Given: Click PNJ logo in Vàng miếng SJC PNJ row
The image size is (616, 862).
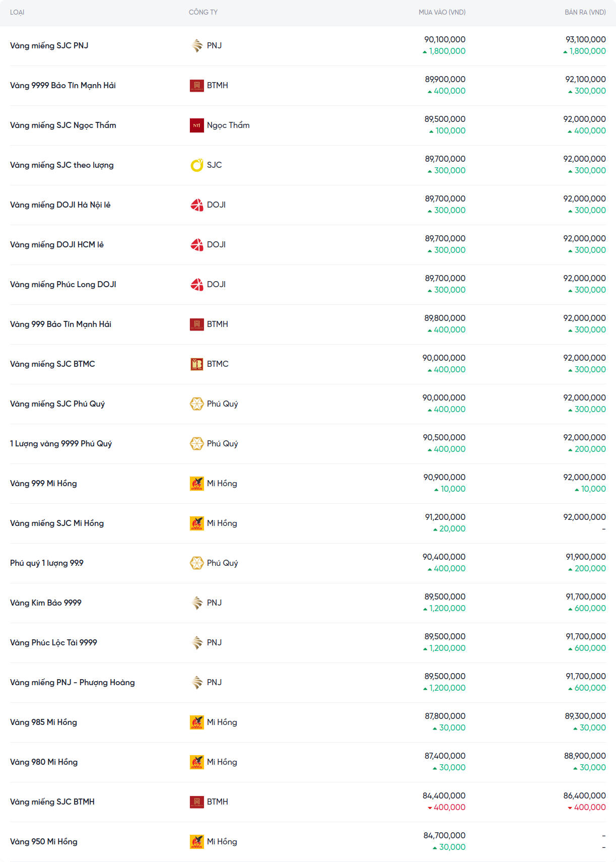Looking at the screenshot, I should pos(196,46).
